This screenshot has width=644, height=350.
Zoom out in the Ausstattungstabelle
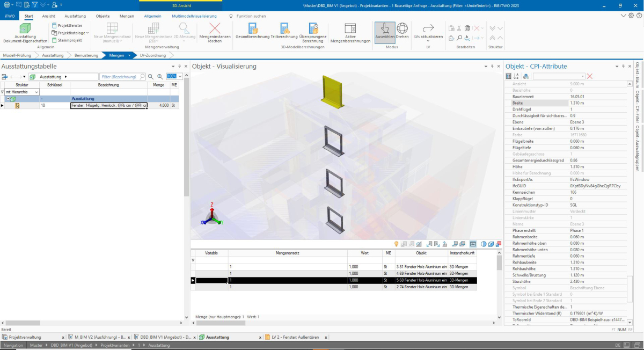coord(151,77)
